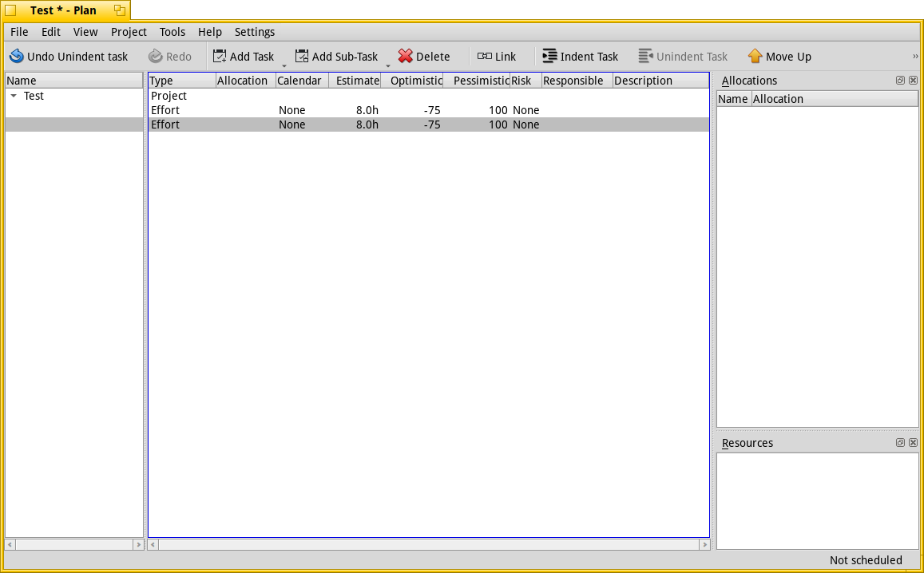The image size is (924, 573).
Task: Select the Test project row
Action: [x=74, y=96]
